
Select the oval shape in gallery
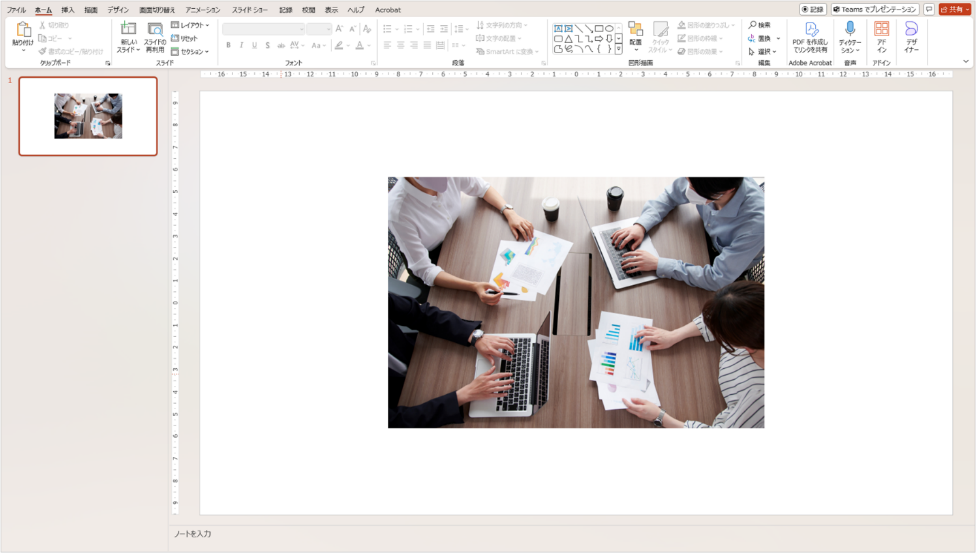pyautogui.click(x=609, y=29)
